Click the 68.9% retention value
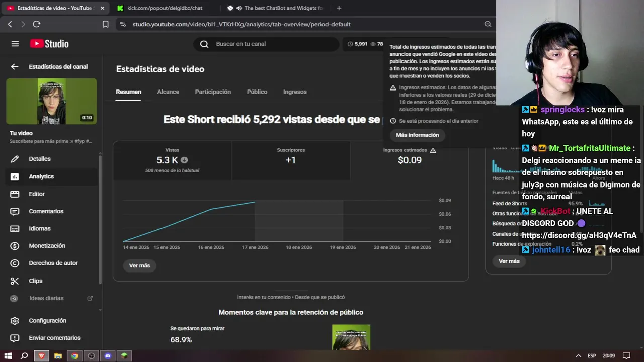This screenshot has height=362, width=644. [181, 340]
